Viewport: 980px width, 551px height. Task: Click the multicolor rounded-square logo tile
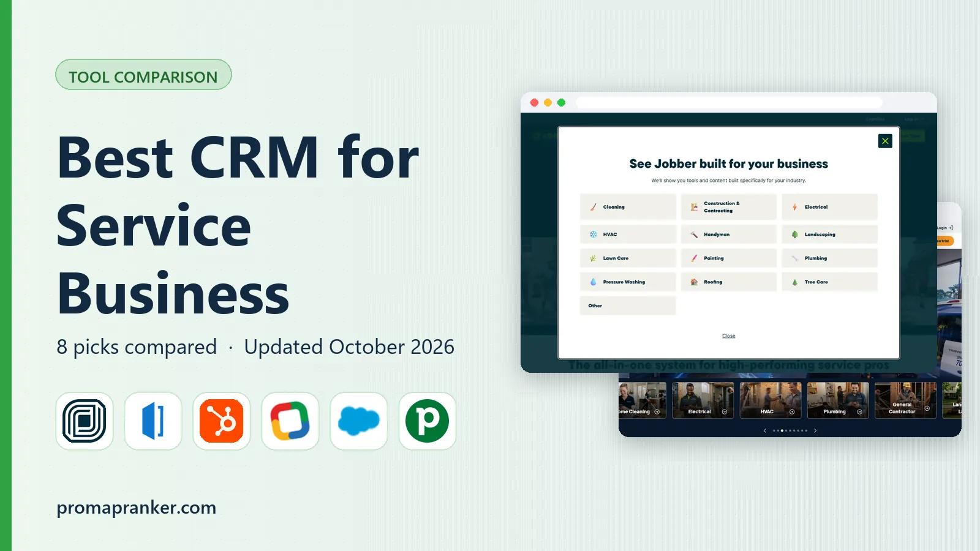[x=290, y=421]
